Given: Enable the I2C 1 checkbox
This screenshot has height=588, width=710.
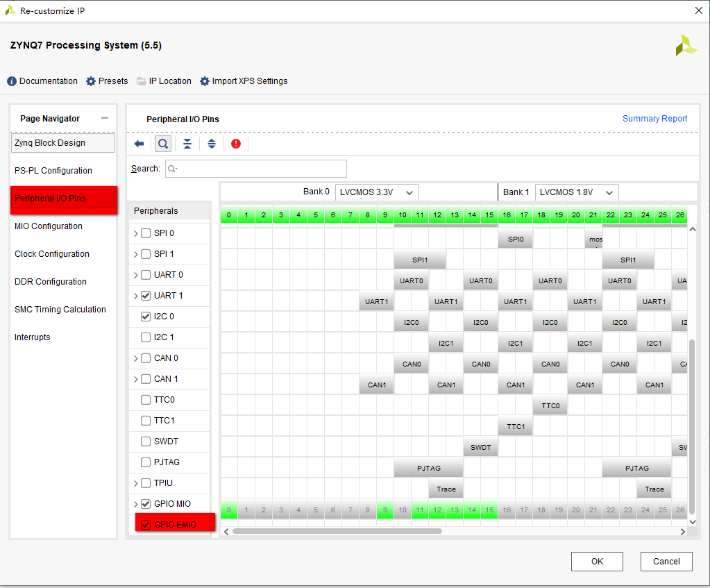Looking at the screenshot, I should coord(146,337).
